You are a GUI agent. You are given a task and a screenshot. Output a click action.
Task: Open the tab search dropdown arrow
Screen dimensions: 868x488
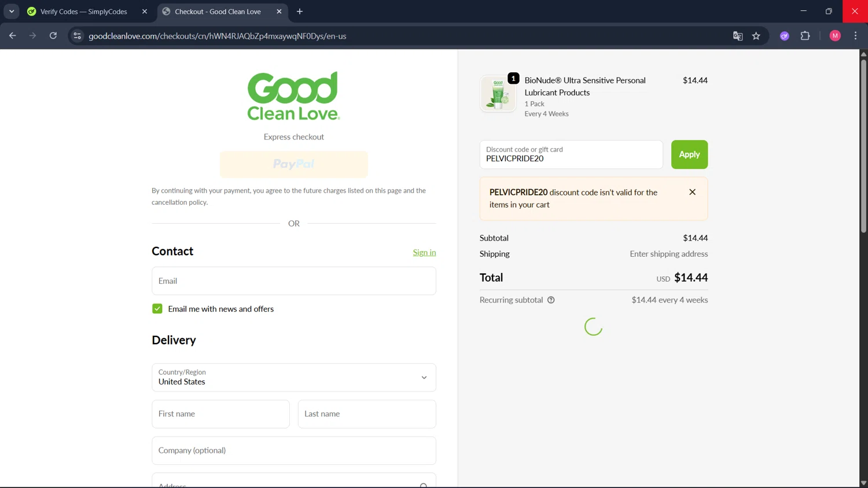12,12
